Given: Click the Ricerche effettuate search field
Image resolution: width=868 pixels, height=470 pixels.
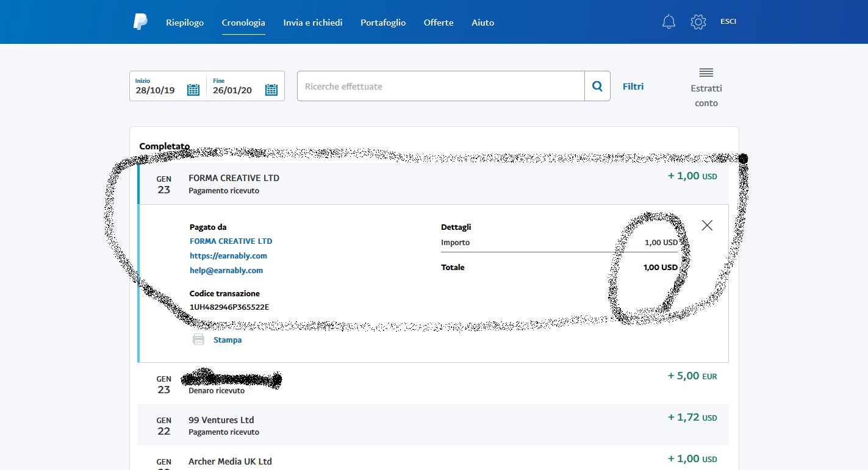Looking at the screenshot, I should pos(440,86).
